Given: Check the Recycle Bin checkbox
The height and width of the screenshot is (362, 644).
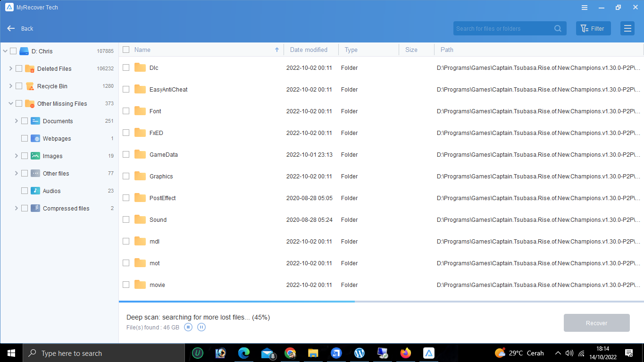Looking at the screenshot, I should 19,86.
